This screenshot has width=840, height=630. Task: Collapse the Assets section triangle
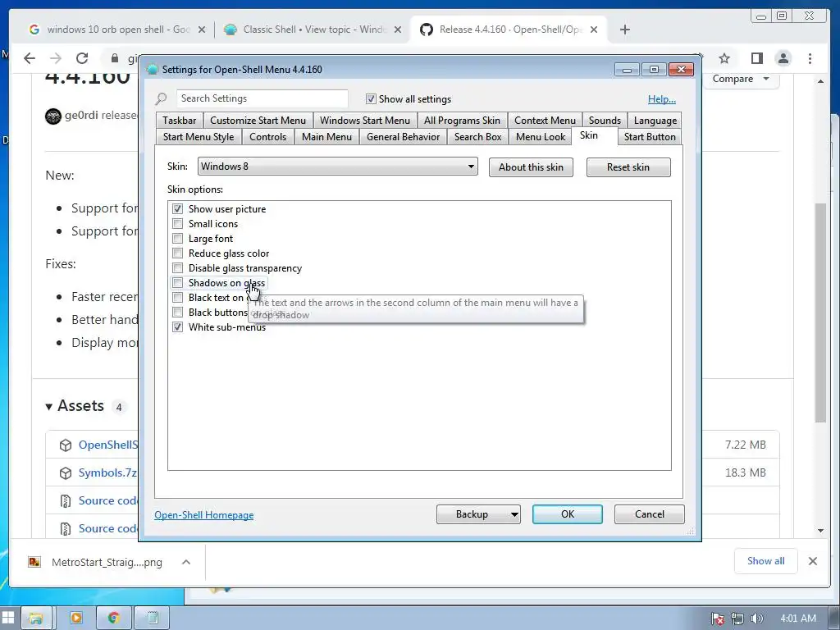(48, 407)
